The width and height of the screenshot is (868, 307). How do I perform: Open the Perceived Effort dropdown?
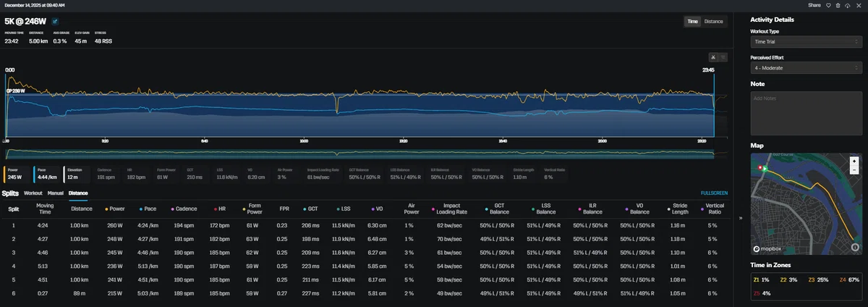click(x=805, y=68)
